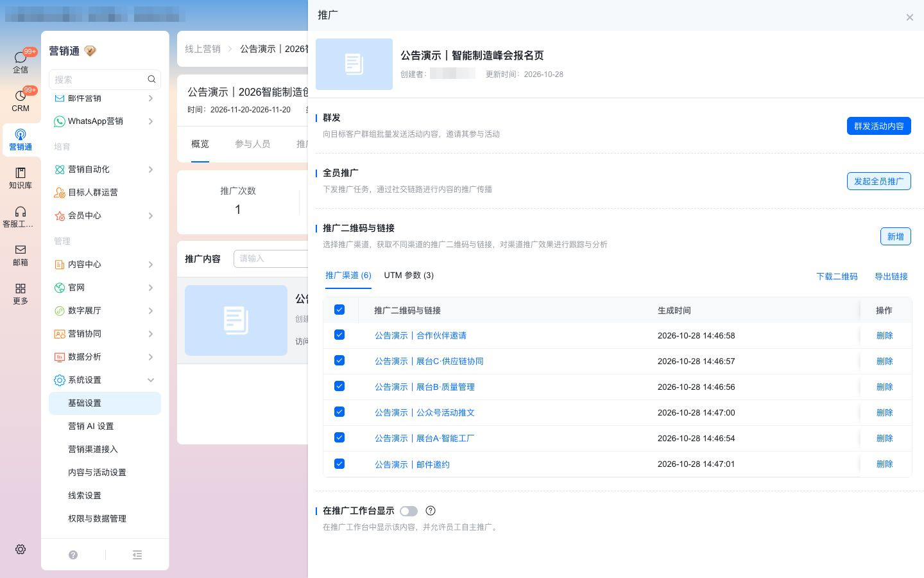This screenshot has width=924, height=578.
Task: Click the 系统设置 gear icon
Action: 60,380
